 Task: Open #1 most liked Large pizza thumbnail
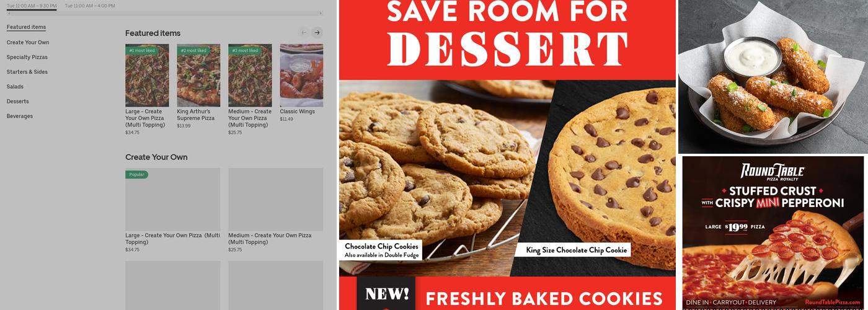tap(147, 76)
